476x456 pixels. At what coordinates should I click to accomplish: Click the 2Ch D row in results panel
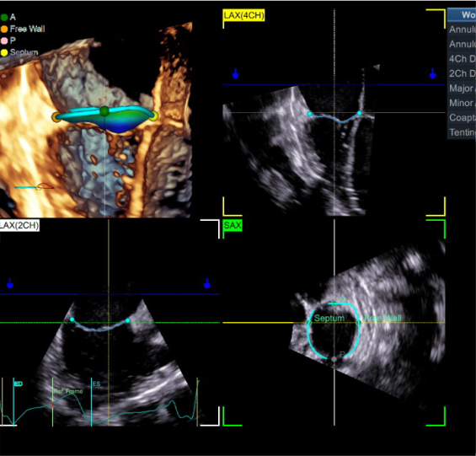click(x=462, y=73)
